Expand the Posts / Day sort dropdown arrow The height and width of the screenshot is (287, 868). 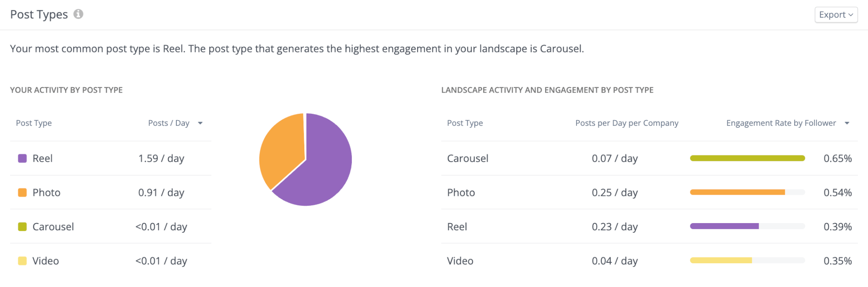pos(200,123)
